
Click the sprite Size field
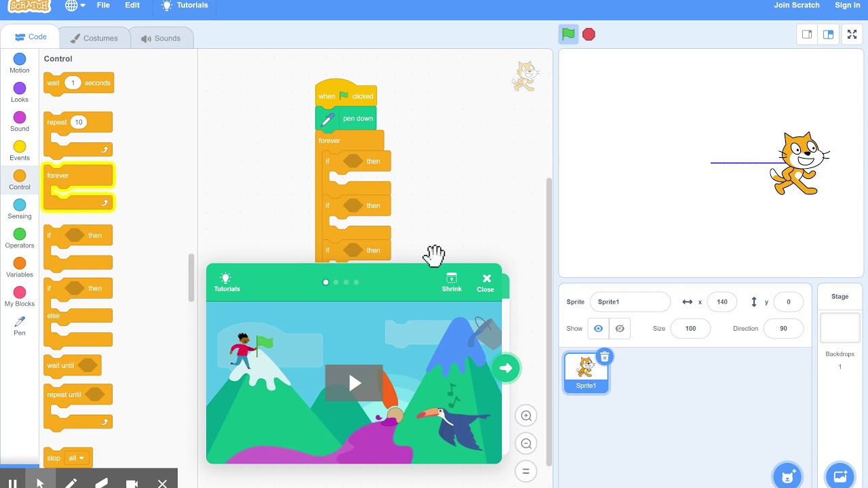(x=690, y=328)
